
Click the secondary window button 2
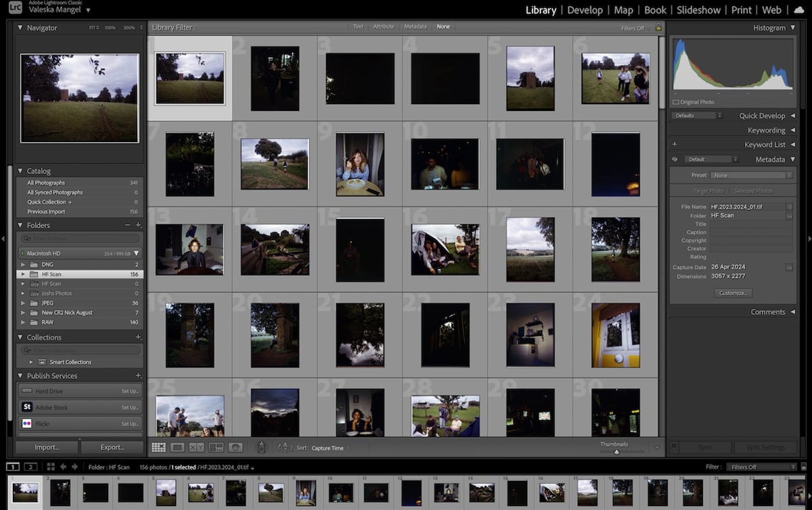point(30,466)
